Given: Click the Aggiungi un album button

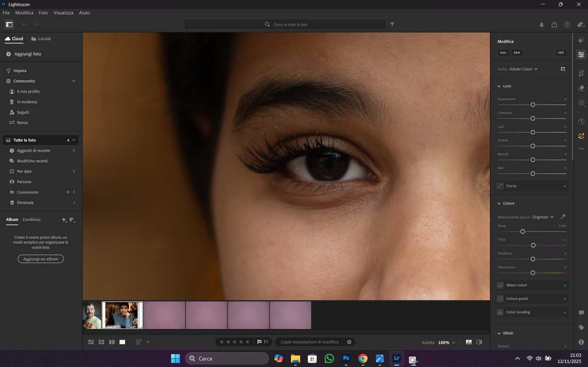Looking at the screenshot, I should (40, 259).
